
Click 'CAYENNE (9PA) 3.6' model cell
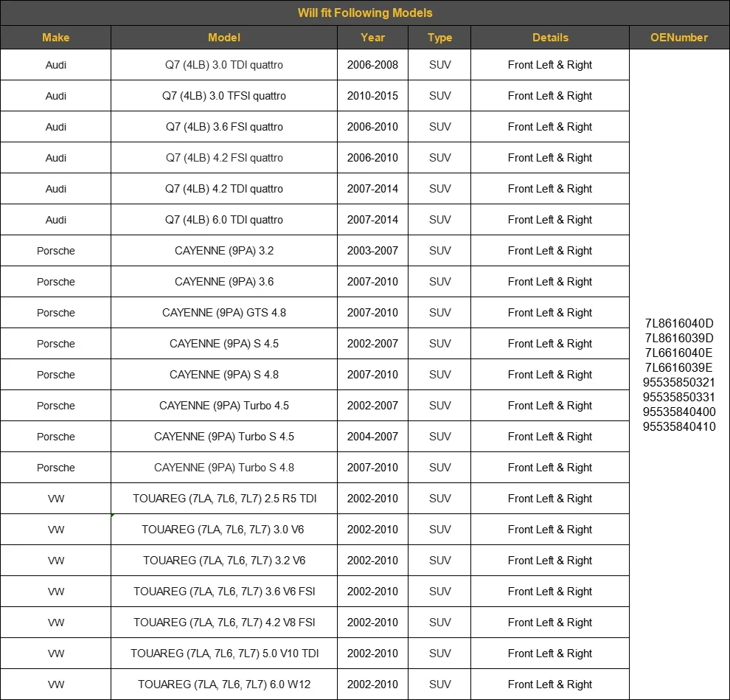pyautogui.click(x=224, y=282)
